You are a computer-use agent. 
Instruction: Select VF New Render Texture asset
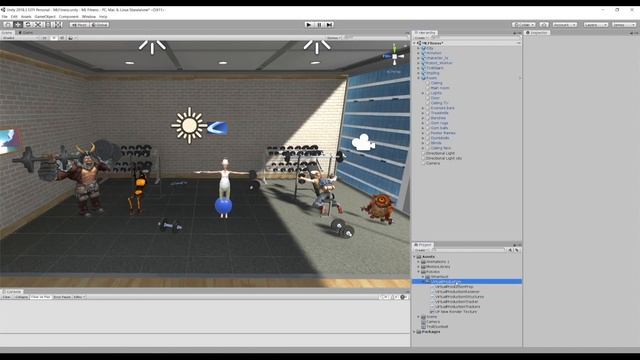(456, 311)
